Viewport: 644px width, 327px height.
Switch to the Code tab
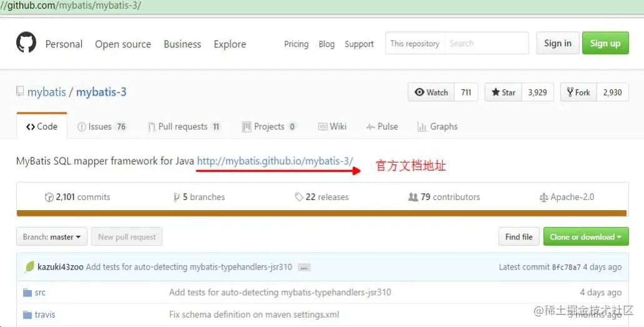42,126
